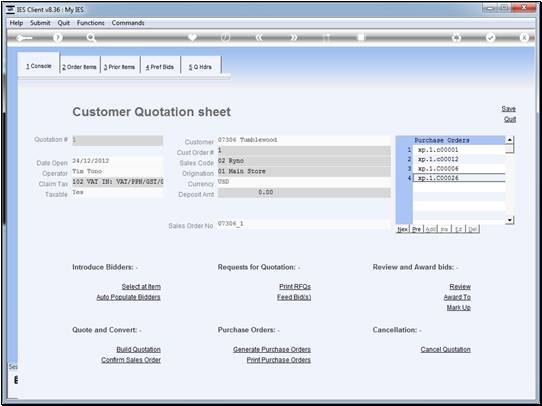This screenshot has height=406, width=542.
Task: Click the magnifying glass search icon
Action: [x=91, y=38]
